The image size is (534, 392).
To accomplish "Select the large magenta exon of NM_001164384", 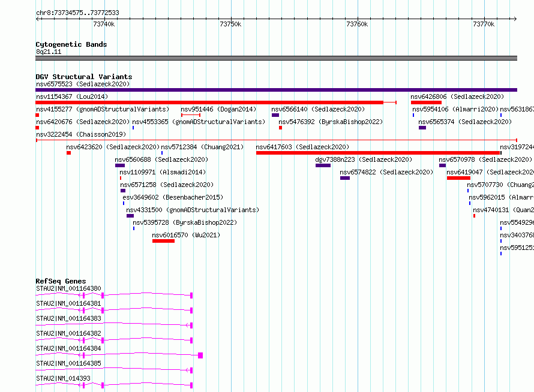I will click(200, 355).
